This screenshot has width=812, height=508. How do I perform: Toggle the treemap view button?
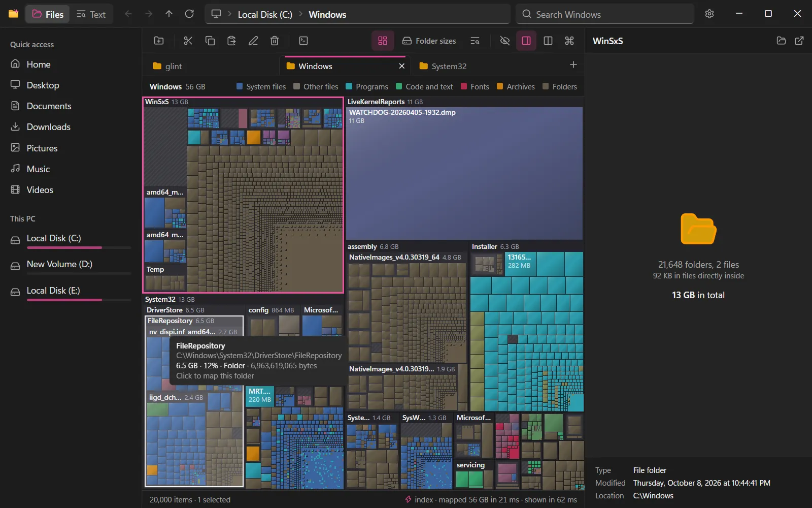(x=383, y=41)
